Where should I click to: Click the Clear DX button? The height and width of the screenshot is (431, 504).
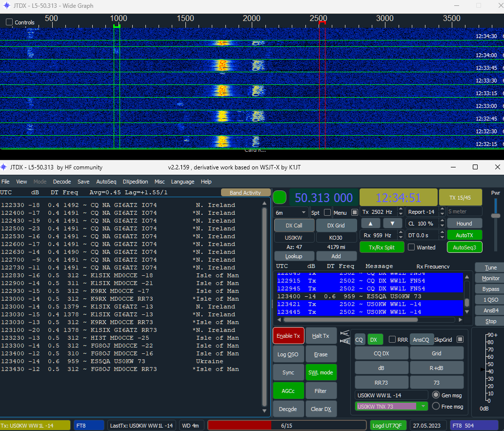pyautogui.click(x=321, y=409)
